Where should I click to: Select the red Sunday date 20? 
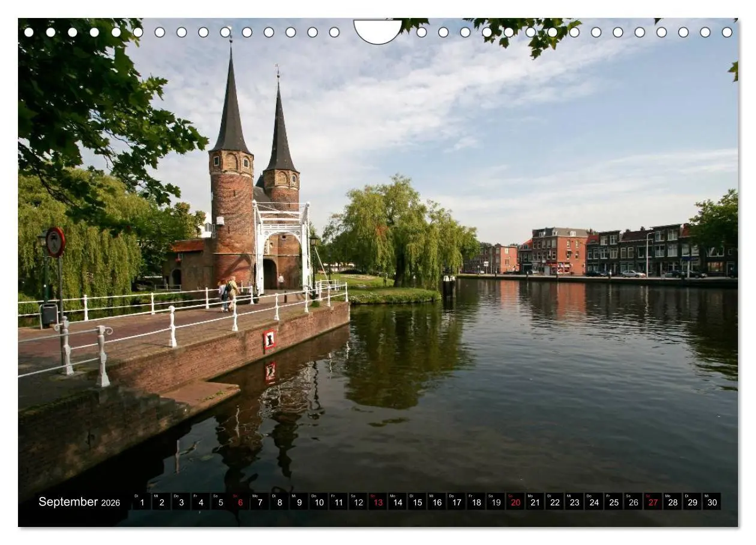[x=515, y=502]
